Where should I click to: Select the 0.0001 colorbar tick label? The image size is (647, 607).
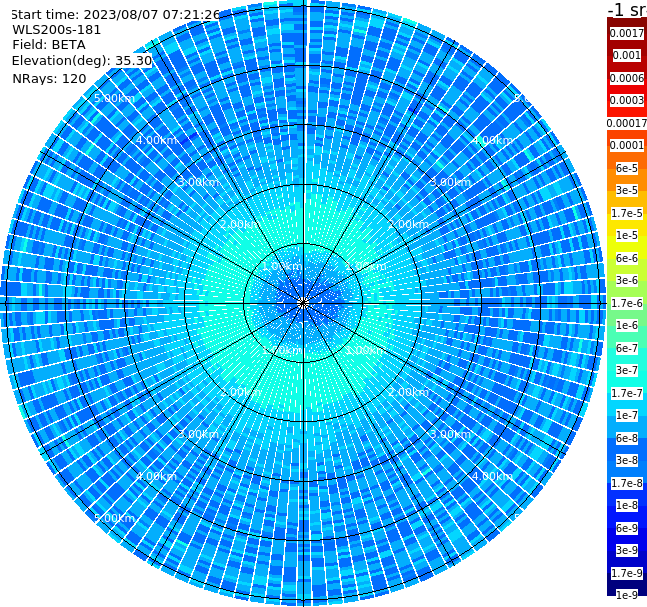pyautogui.click(x=627, y=145)
